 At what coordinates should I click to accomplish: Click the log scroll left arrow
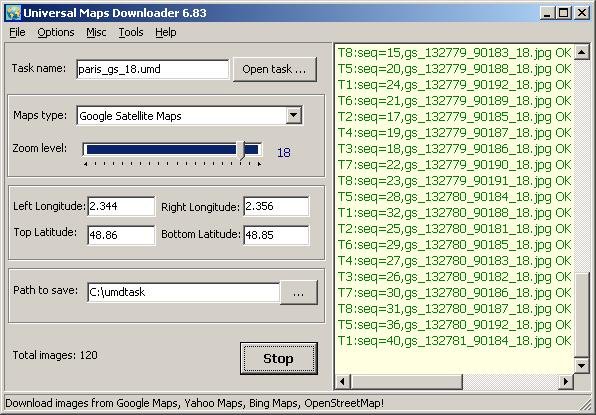point(342,381)
